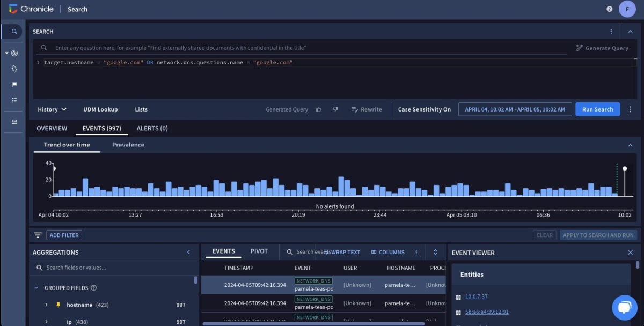Click the tallest bar near 20:19
This screenshot has height=326, width=644.
341,187
